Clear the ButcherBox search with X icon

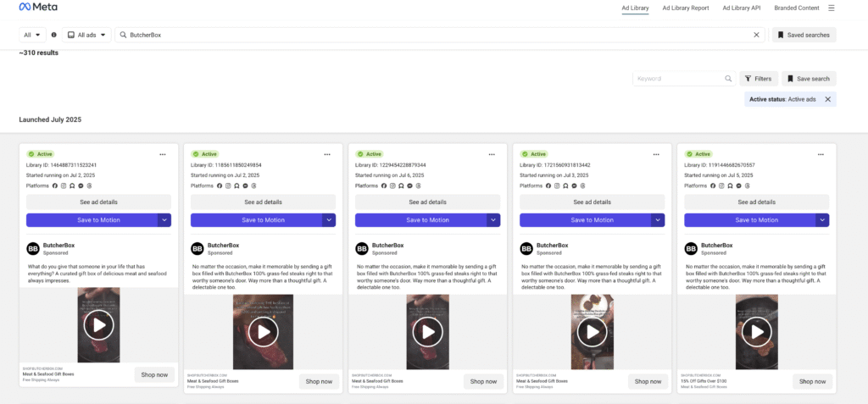click(756, 35)
